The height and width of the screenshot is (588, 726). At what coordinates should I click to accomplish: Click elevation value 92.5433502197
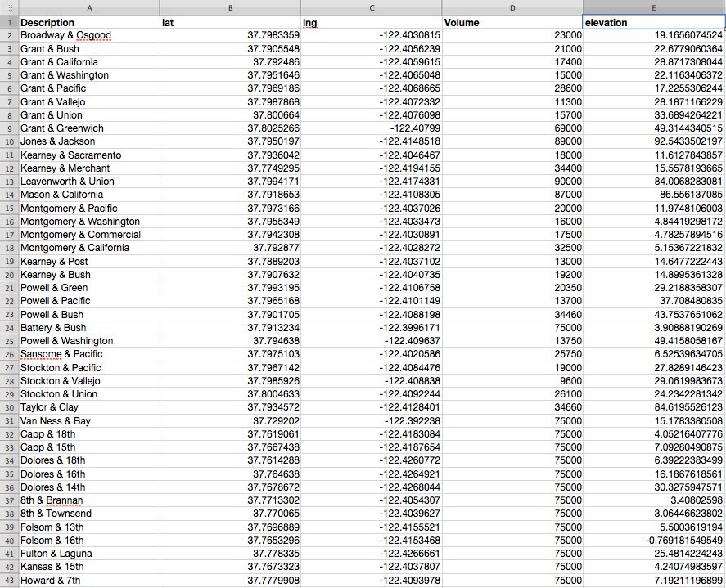tap(654, 141)
